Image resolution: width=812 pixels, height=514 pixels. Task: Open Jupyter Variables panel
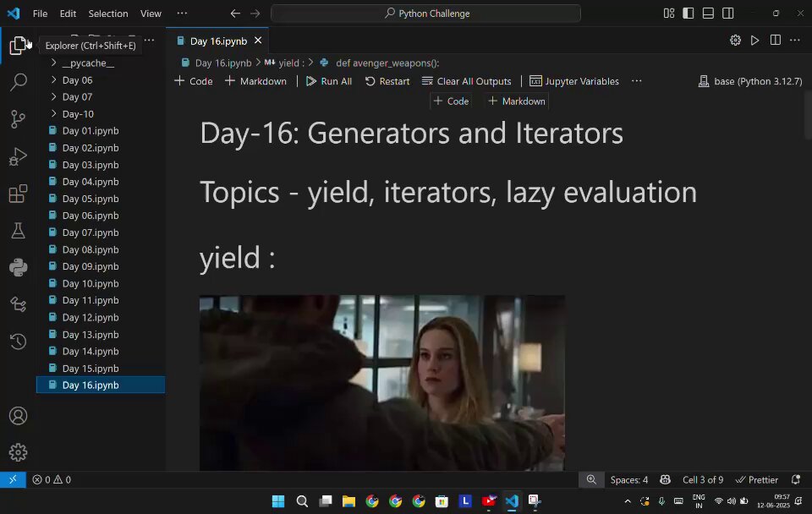point(574,81)
